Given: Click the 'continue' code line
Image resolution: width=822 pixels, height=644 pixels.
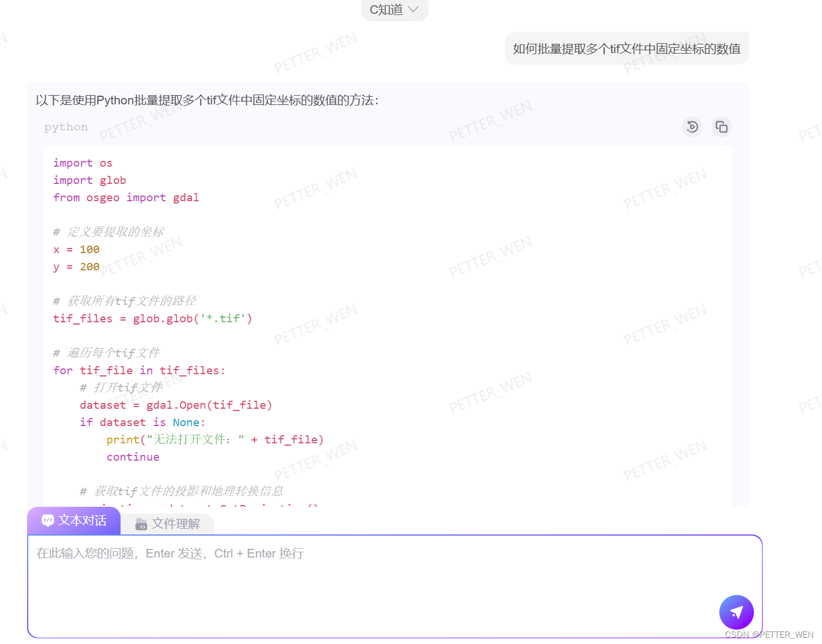Looking at the screenshot, I should 133,457.
